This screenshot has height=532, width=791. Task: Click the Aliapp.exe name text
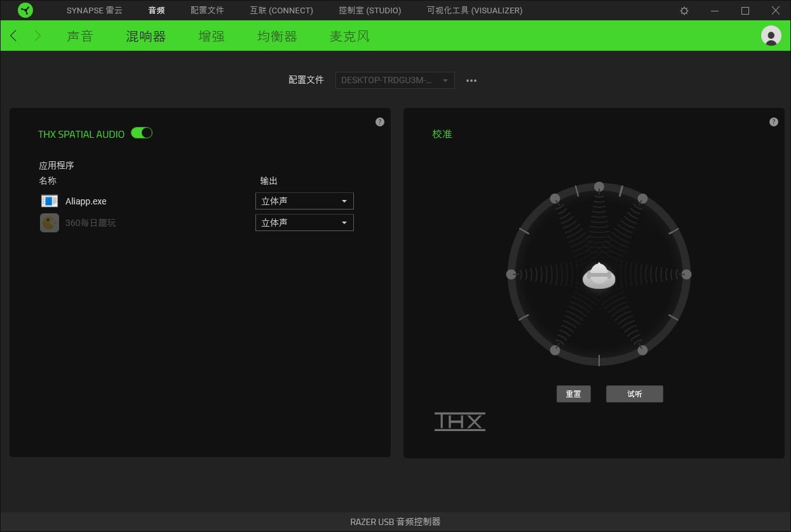click(x=86, y=201)
